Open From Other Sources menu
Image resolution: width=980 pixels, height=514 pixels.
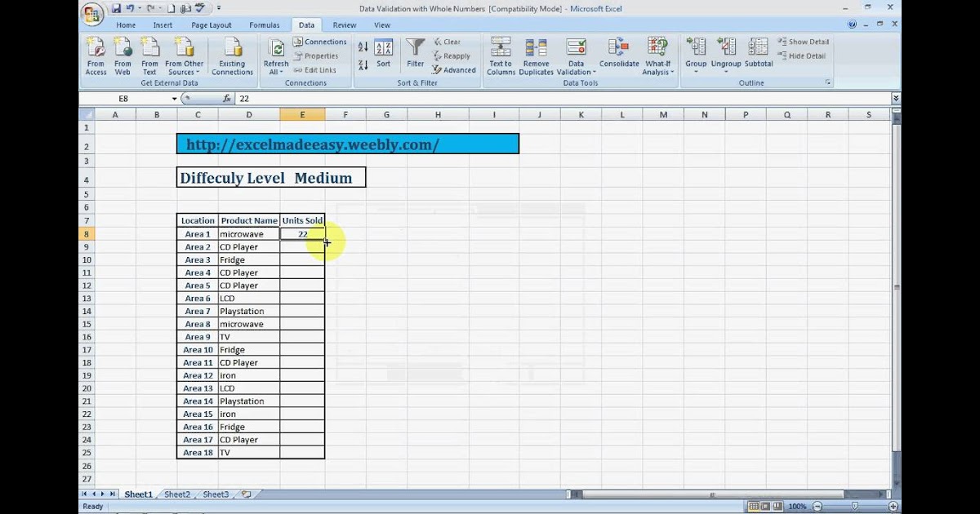point(185,57)
